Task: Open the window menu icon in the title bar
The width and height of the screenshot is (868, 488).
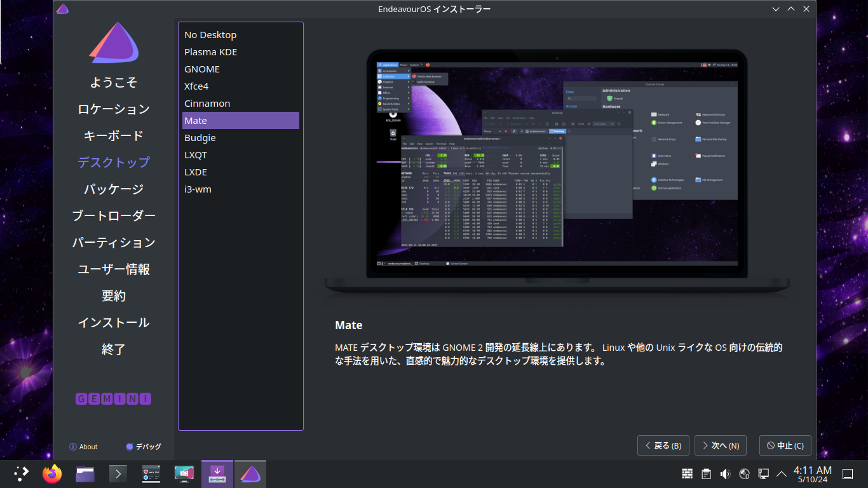Action: pyautogui.click(x=62, y=9)
